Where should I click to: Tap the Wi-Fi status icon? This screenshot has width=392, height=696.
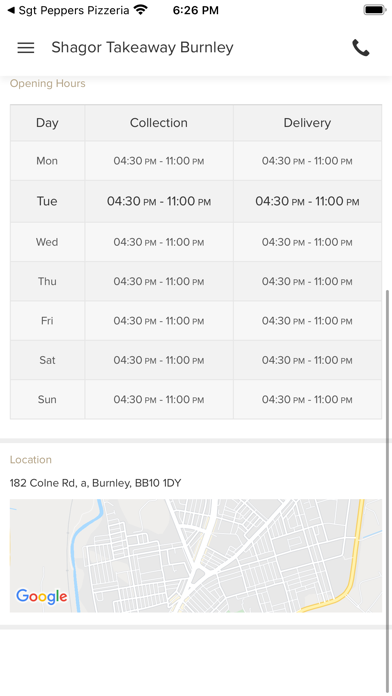[x=141, y=10]
